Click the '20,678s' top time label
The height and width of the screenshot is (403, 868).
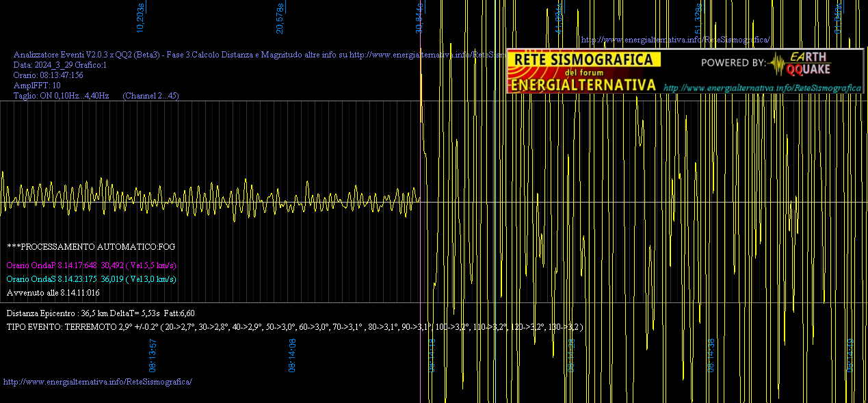click(x=280, y=18)
